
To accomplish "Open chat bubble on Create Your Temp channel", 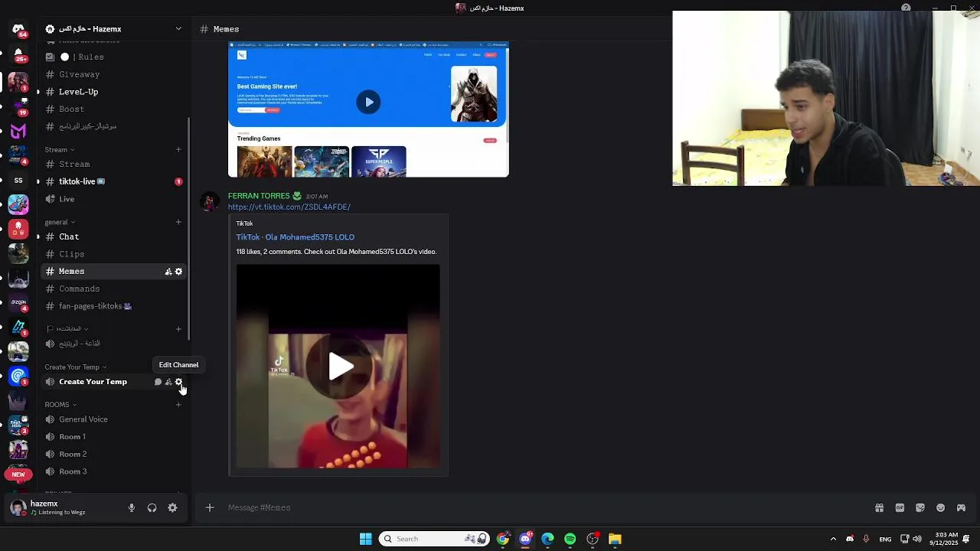I will 158,382.
